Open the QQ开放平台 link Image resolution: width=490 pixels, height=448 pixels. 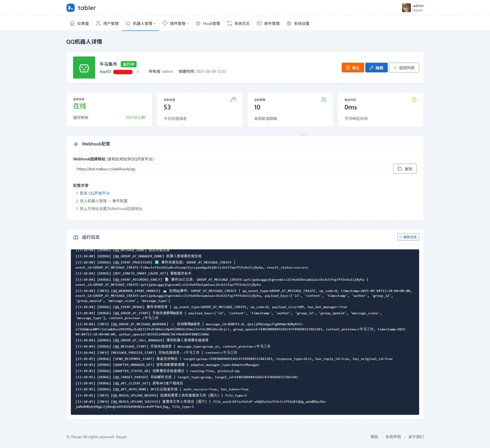pyautogui.click(x=99, y=193)
